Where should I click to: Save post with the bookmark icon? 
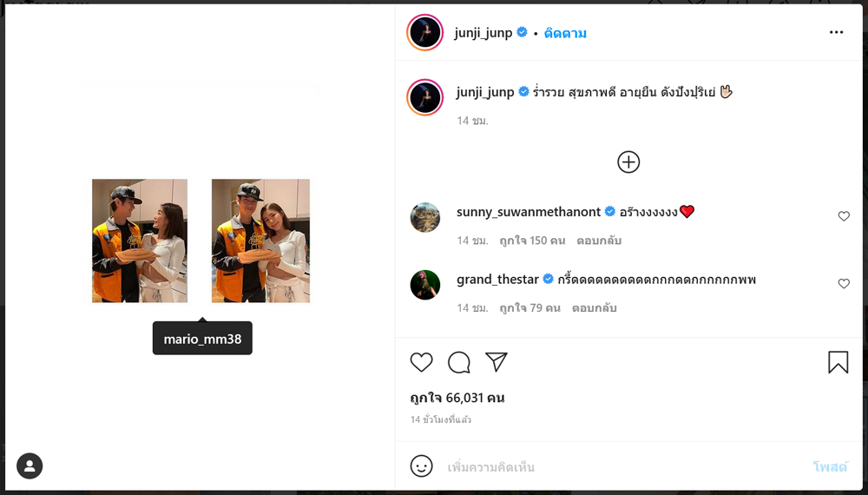coord(838,362)
